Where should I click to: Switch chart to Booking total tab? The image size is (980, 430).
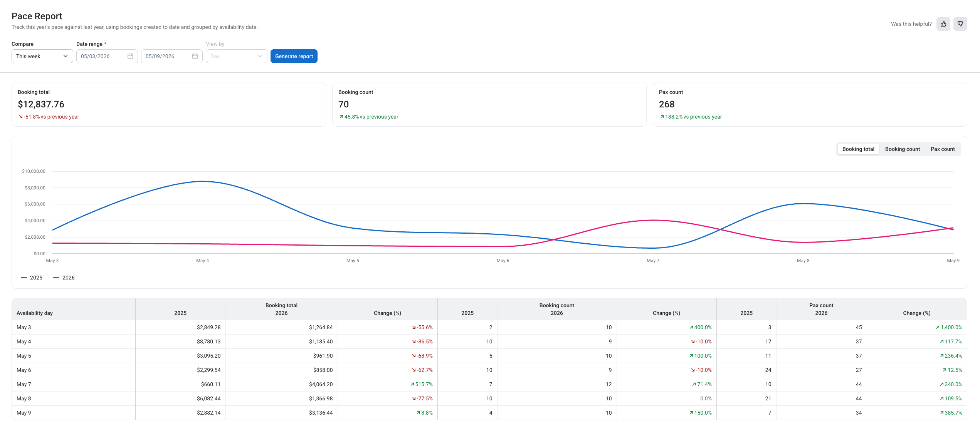[x=858, y=149]
